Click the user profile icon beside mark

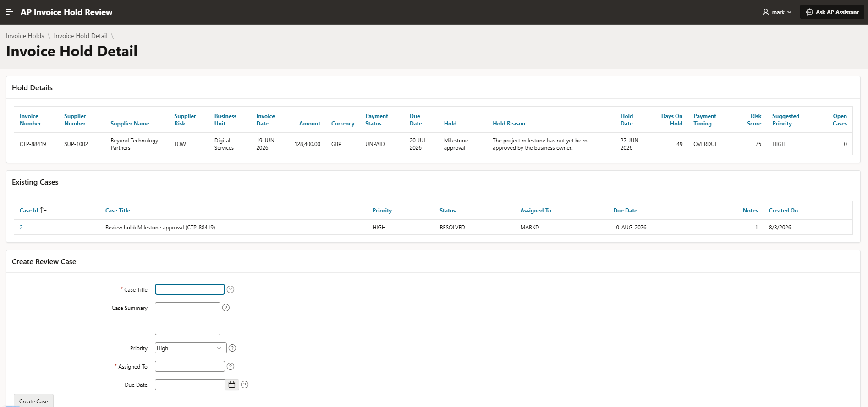(x=765, y=12)
